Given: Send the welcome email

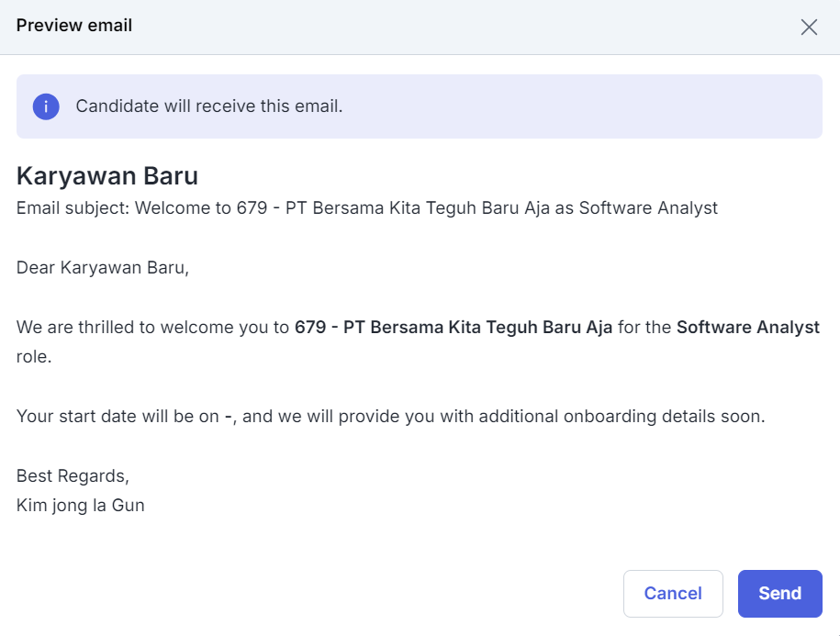Looking at the screenshot, I should pos(780,593).
